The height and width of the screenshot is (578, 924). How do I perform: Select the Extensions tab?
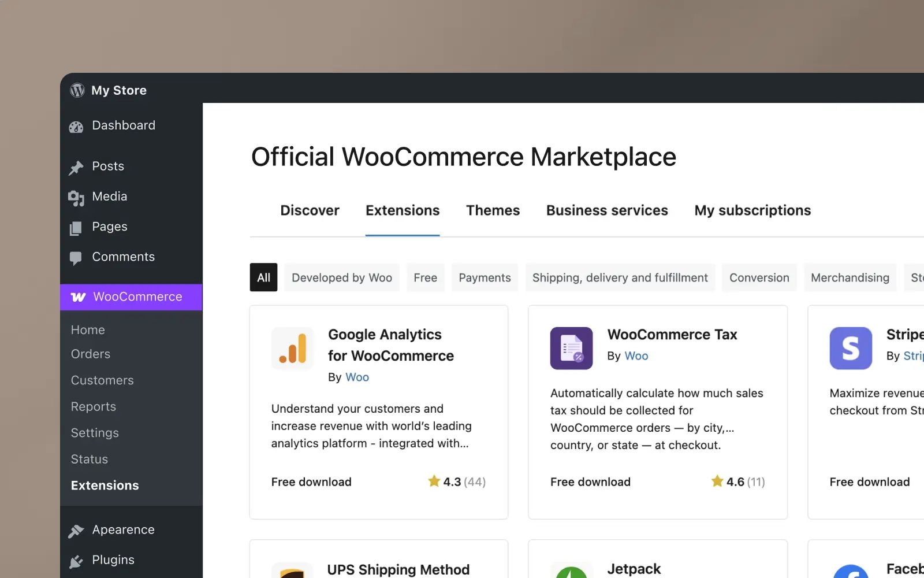(x=403, y=210)
